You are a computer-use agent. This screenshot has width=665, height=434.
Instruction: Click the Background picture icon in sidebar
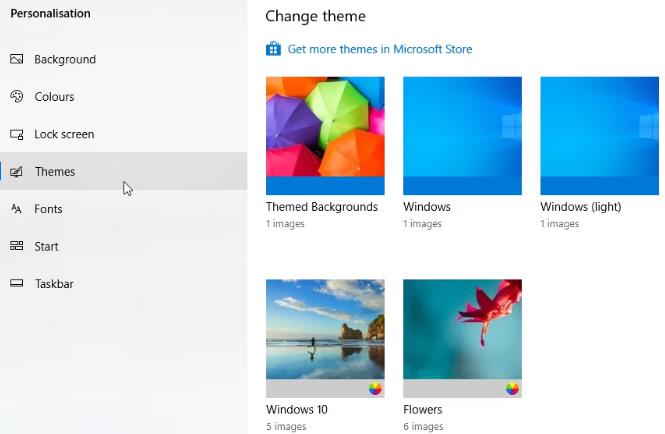click(x=17, y=59)
